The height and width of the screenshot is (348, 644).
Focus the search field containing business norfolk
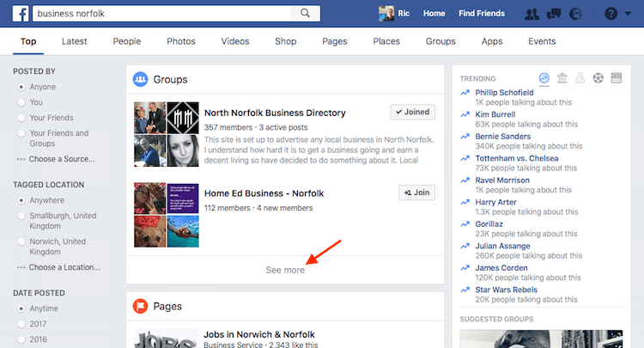[162, 13]
